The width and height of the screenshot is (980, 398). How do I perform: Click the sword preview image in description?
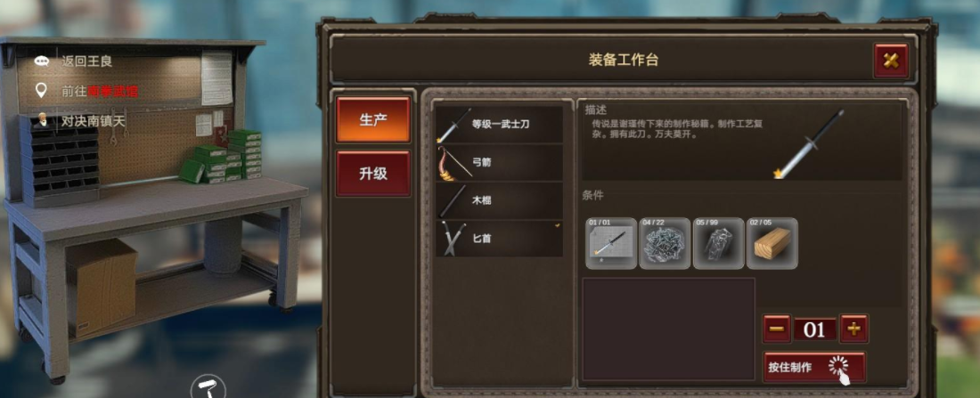click(808, 145)
